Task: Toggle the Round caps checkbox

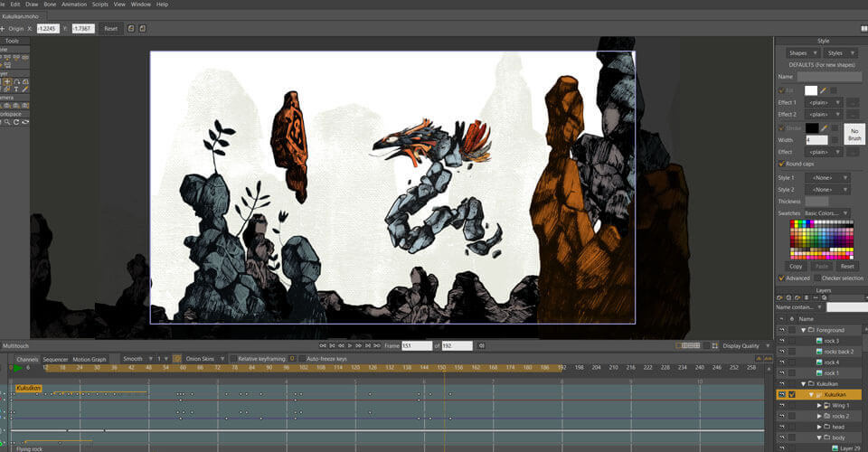Action: tap(782, 165)
